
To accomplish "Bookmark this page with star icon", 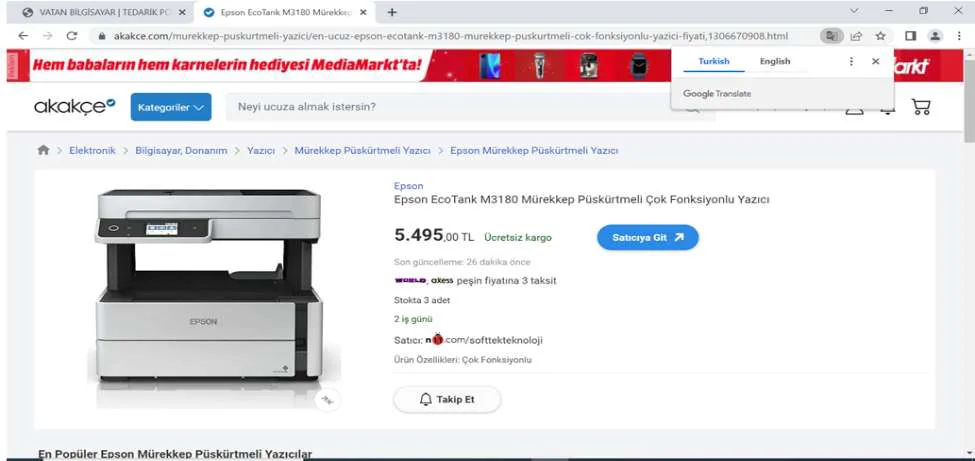I will pyautogui.click(x=880, y=36).
